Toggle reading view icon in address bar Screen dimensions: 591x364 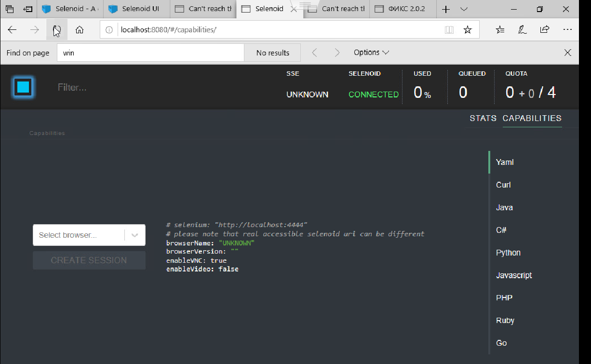[x=449, y=30]
